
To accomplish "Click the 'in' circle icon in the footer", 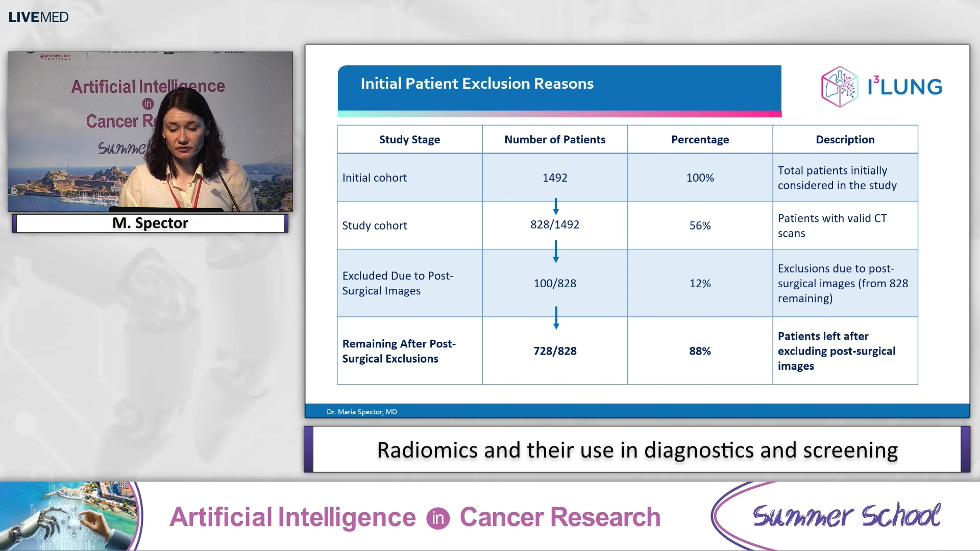I will pyautogui.click(x=438, y=517).
